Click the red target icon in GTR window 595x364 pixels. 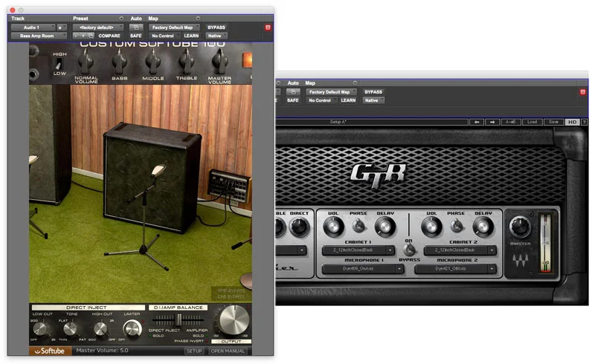pos(582,92)
